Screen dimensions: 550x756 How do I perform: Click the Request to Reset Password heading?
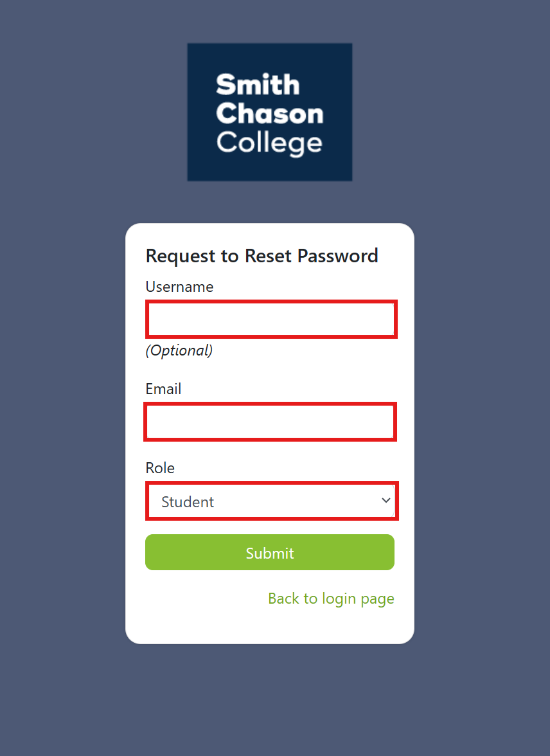262,256
